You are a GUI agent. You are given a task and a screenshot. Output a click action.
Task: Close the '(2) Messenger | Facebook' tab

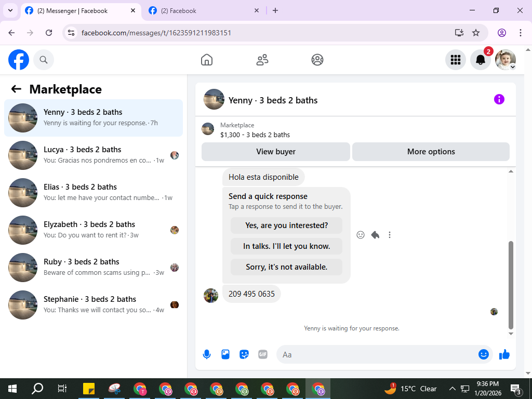pyautogui.click(x=133, y=11)
